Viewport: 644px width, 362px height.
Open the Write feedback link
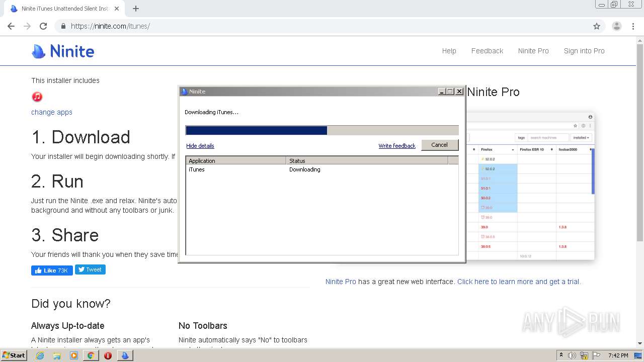click(x=397, y=146)
